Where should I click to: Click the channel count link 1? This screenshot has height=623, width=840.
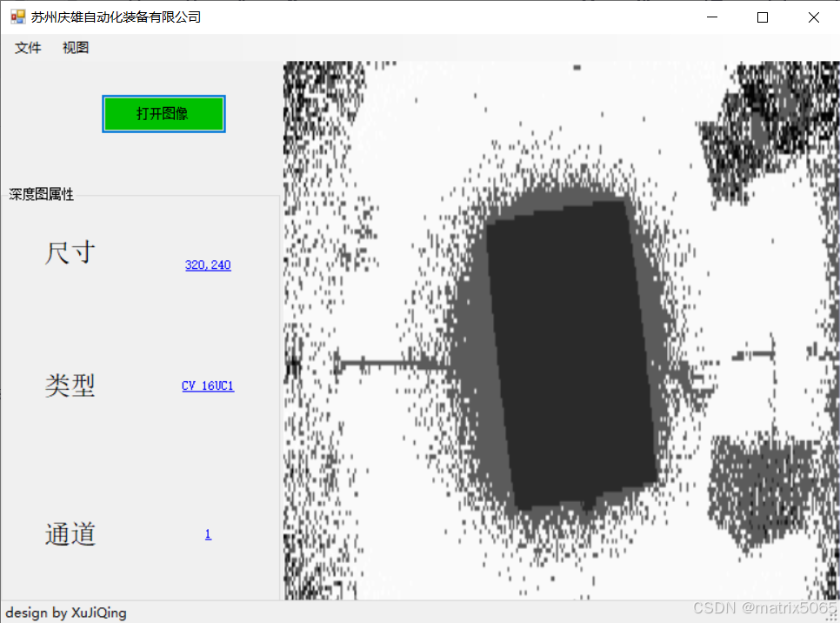[x=208, y=534]
